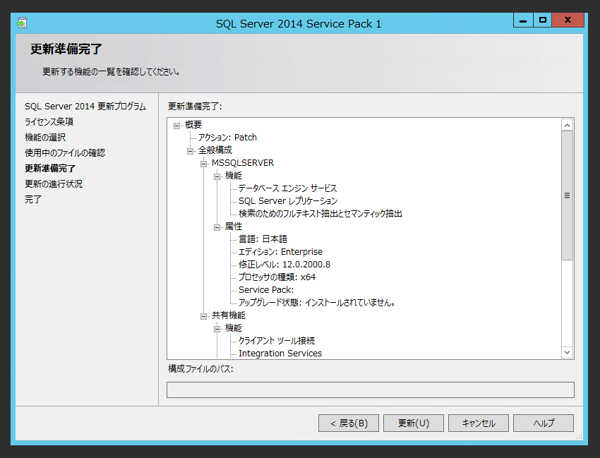Collapse the 属性 node
Image resolution: width=600 pixels, height=458 pixels.
pos(217,227)
